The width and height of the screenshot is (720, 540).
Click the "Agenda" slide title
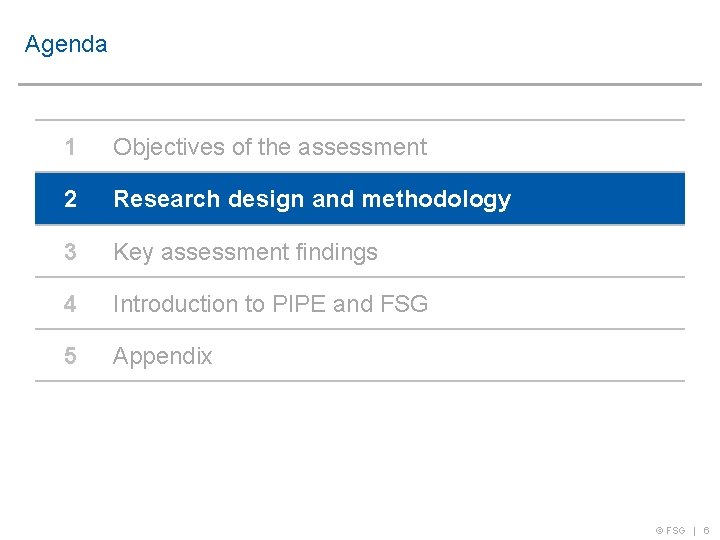click(x=66, y=44)
